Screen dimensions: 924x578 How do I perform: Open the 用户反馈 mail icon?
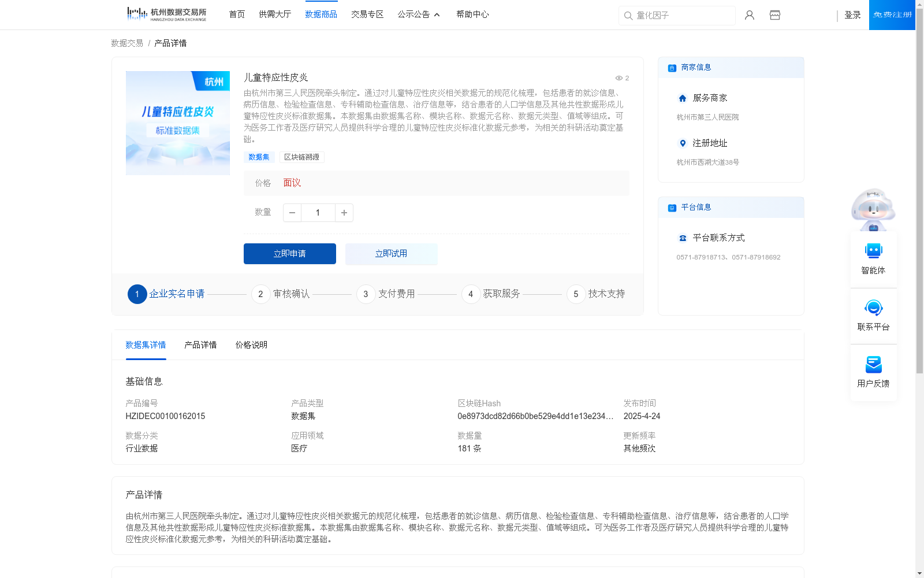pyautogui.click(x=873, y=364)
